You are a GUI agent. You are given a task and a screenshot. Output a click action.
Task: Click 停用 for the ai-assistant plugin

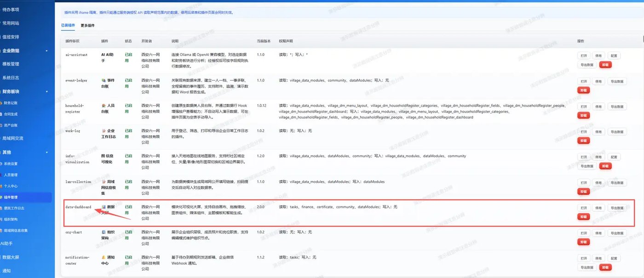[598, 56]
